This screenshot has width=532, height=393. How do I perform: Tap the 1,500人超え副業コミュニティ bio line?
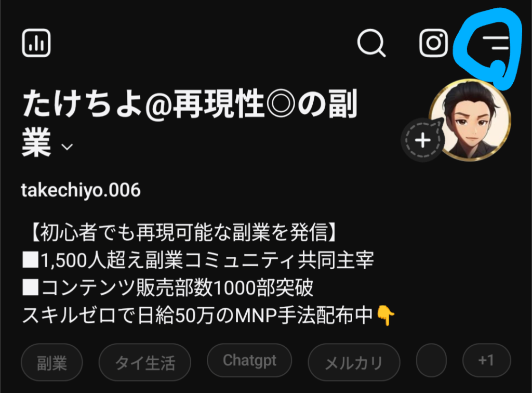198,260
